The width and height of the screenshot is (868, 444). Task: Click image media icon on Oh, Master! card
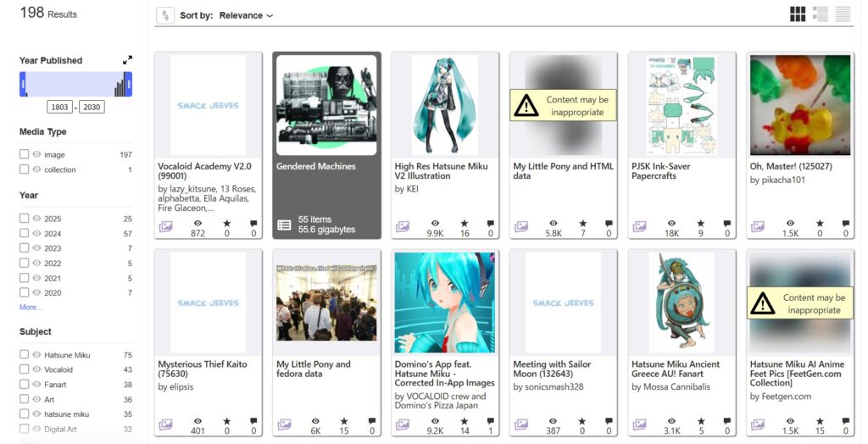(758, 226)
